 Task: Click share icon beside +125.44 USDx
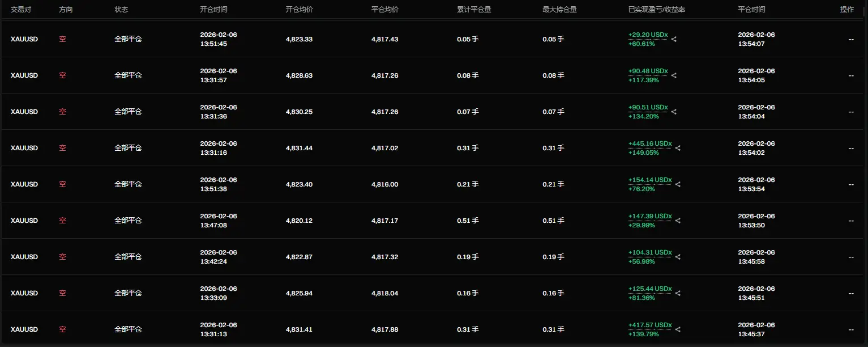coord(678,293)
